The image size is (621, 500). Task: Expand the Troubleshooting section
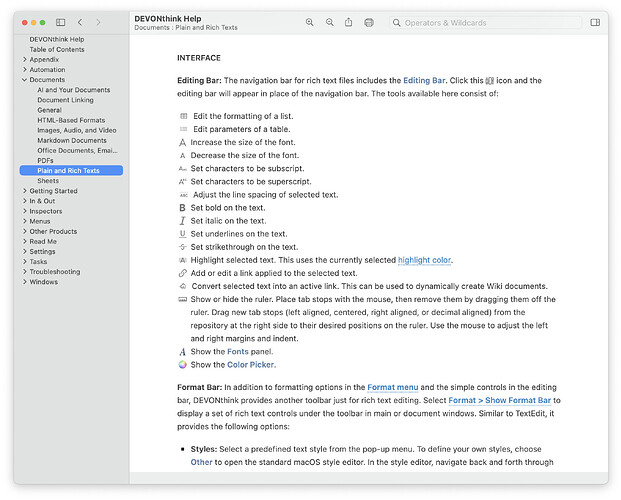pos(24,272)
